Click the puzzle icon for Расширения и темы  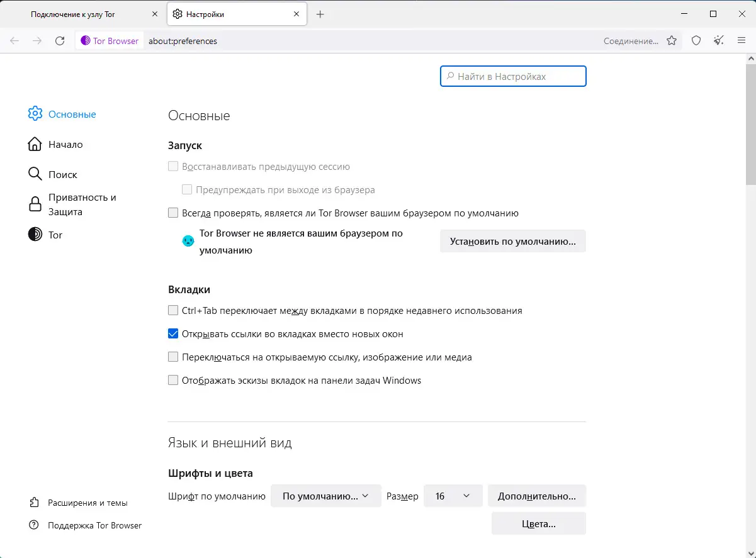[35, 503]
